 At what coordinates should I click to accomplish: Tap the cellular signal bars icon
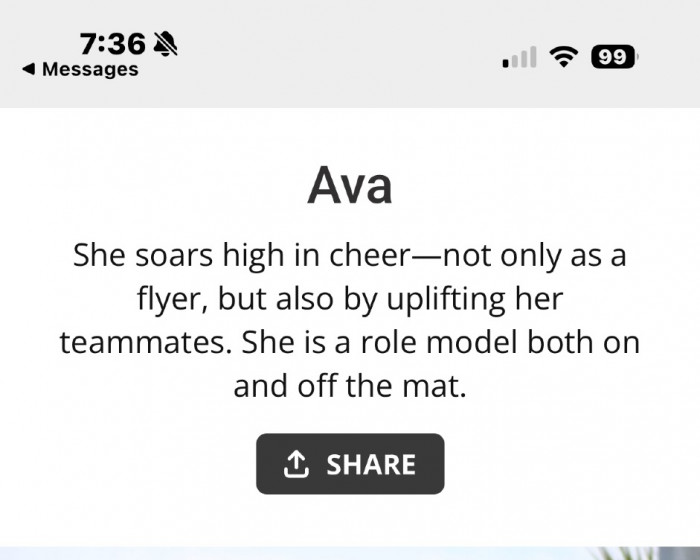(x=519, y=57)
